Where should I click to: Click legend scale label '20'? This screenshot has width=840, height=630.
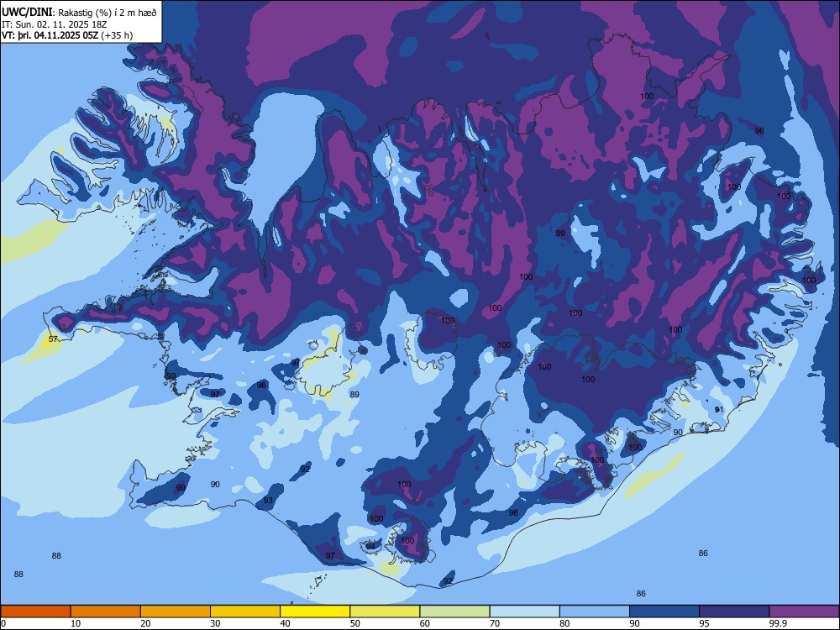[x=145, y=623]
